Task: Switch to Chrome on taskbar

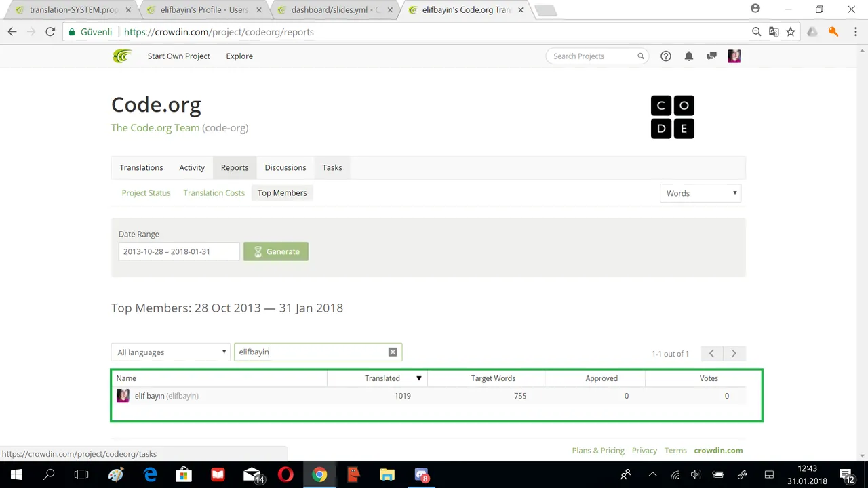Action: [319, 474]
